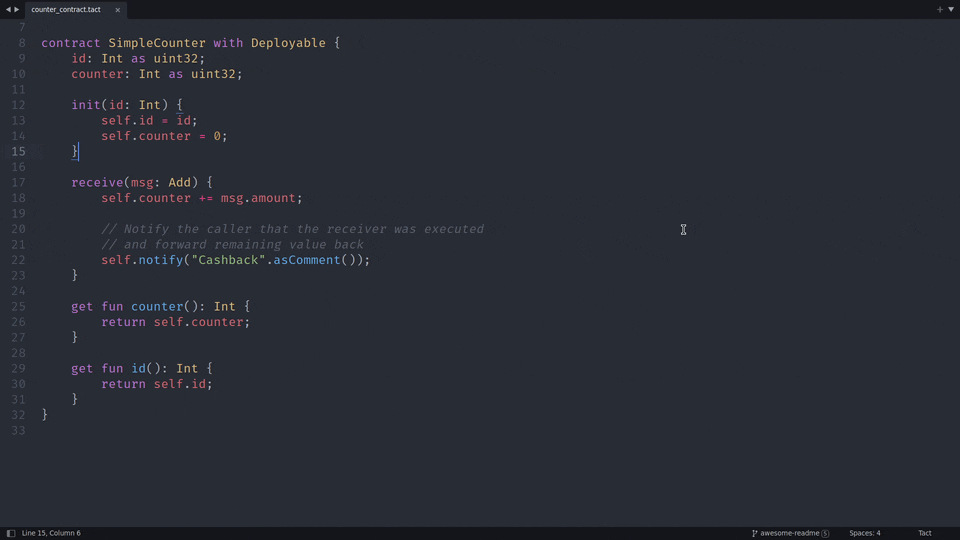Click line number 25 in gutter
The height and width of the screenshot is (540, 960).
pos(18,306)
